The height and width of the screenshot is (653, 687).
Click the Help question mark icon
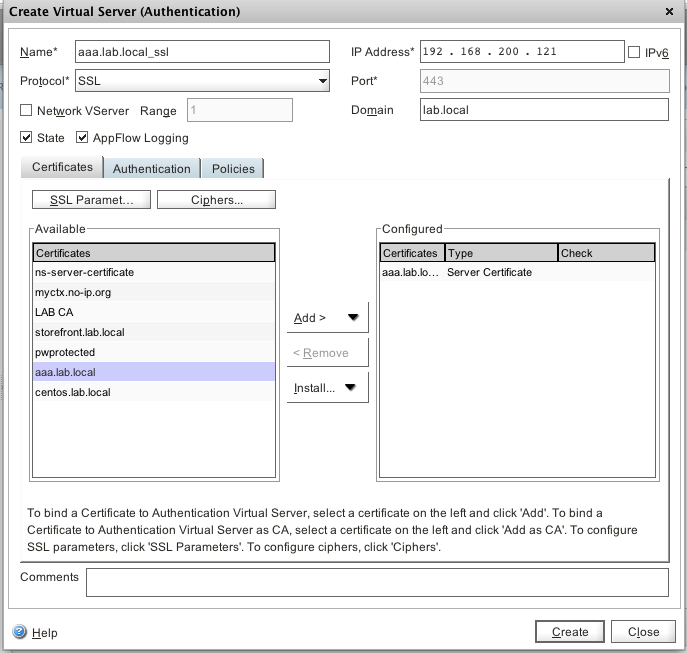tap(19, 632)
